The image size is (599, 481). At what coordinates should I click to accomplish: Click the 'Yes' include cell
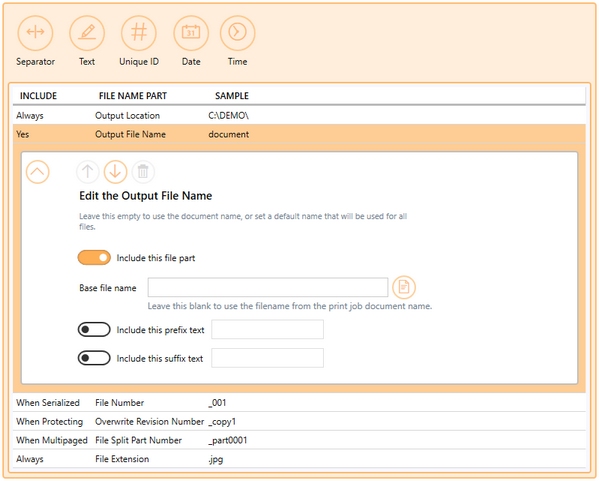pyautogui.click(x=23, y=134)
